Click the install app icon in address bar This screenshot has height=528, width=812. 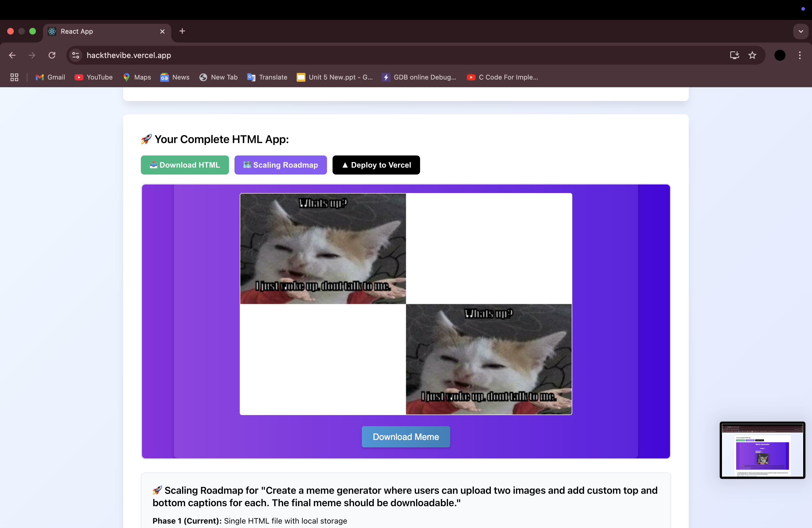(x=734, y=55)
